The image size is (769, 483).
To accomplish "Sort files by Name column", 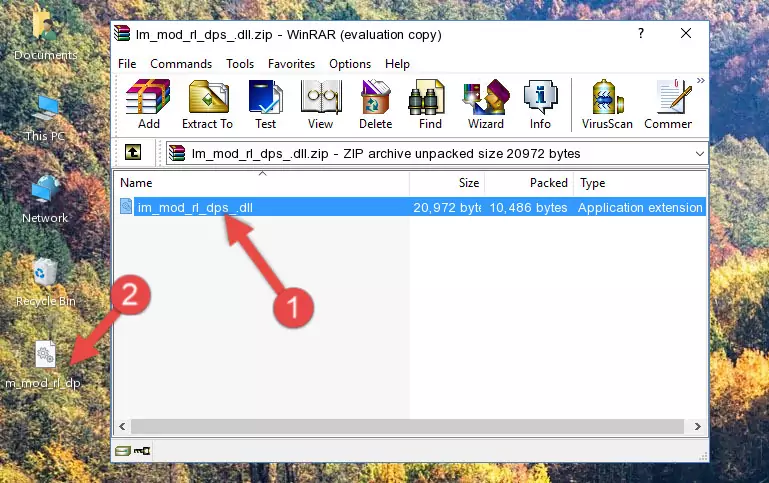I will [262, 183].
